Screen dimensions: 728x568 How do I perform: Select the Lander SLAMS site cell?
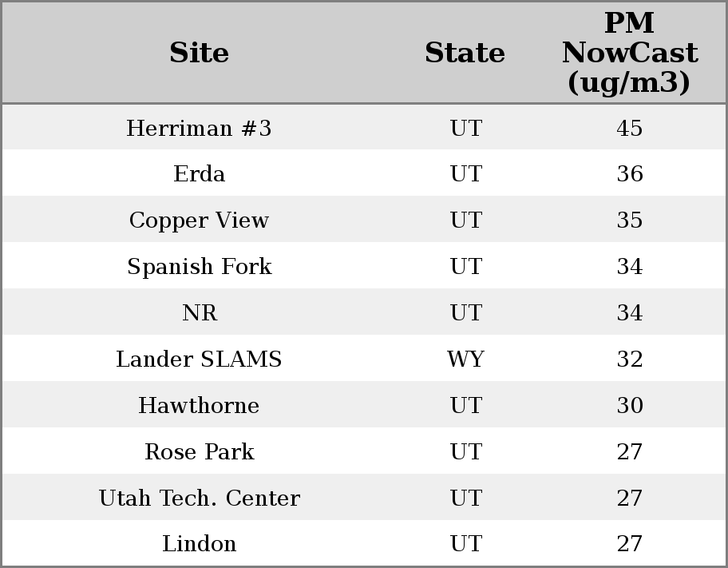point(199,359)
